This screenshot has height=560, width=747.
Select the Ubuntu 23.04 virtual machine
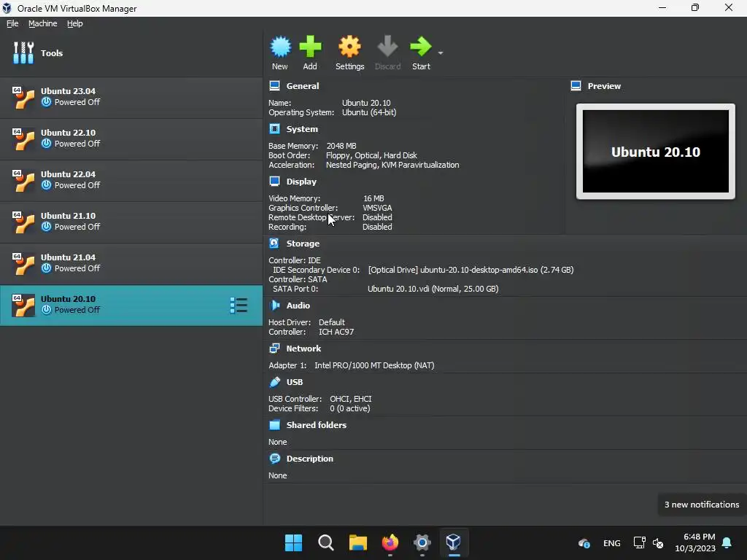pyautogui.click(x=131, y=97)
